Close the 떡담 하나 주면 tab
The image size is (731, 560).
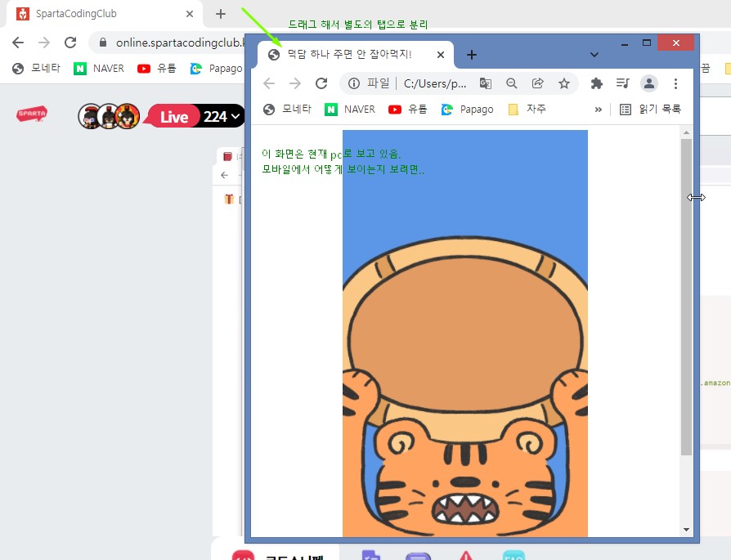click(x=441, y=55)
